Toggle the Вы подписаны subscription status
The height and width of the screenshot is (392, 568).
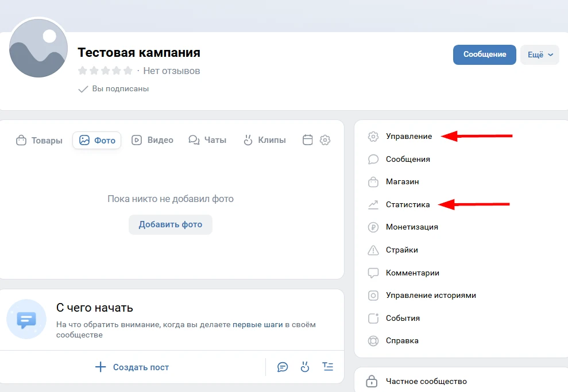pos(114,89)
